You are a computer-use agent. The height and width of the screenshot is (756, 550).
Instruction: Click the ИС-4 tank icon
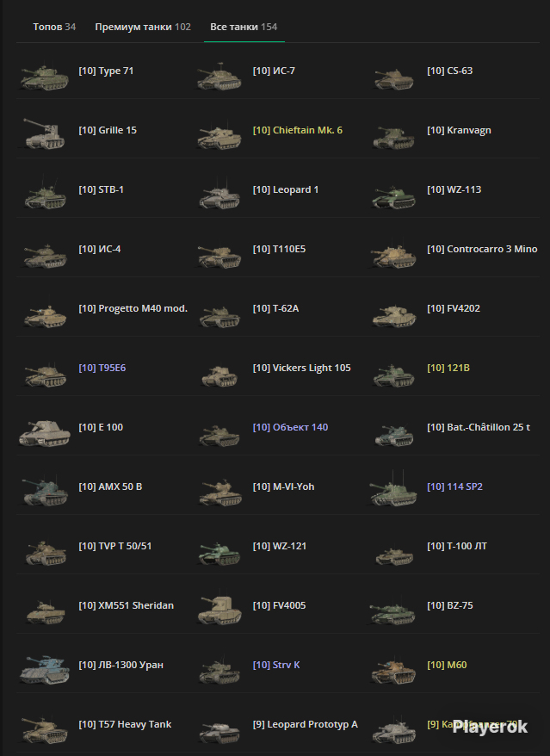coord(45,256)
